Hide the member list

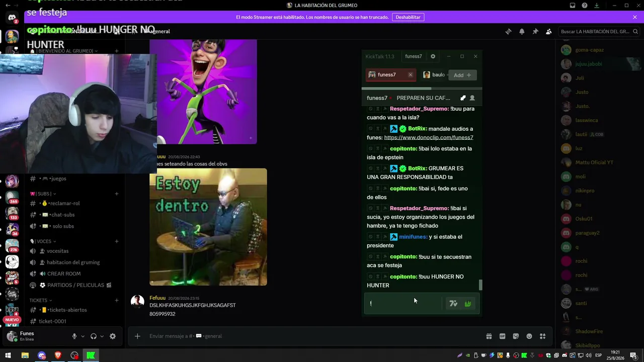[x=549, y=31]
